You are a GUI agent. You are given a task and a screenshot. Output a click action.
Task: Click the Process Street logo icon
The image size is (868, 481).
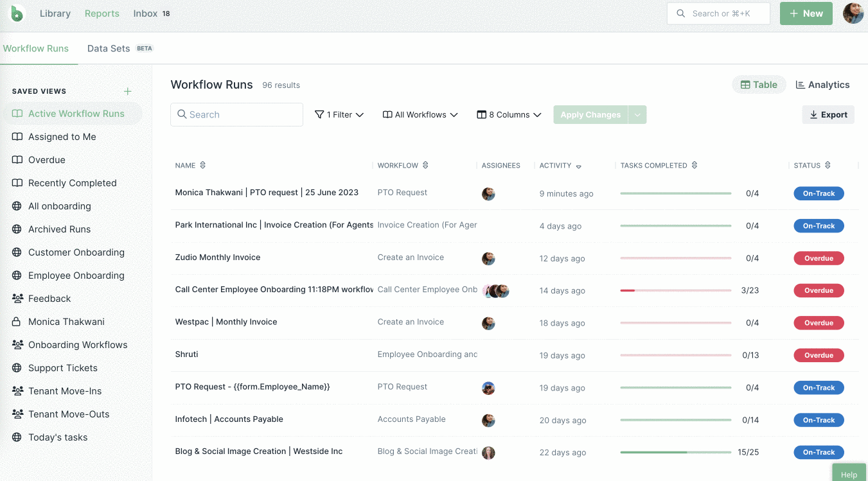point(17,13)
